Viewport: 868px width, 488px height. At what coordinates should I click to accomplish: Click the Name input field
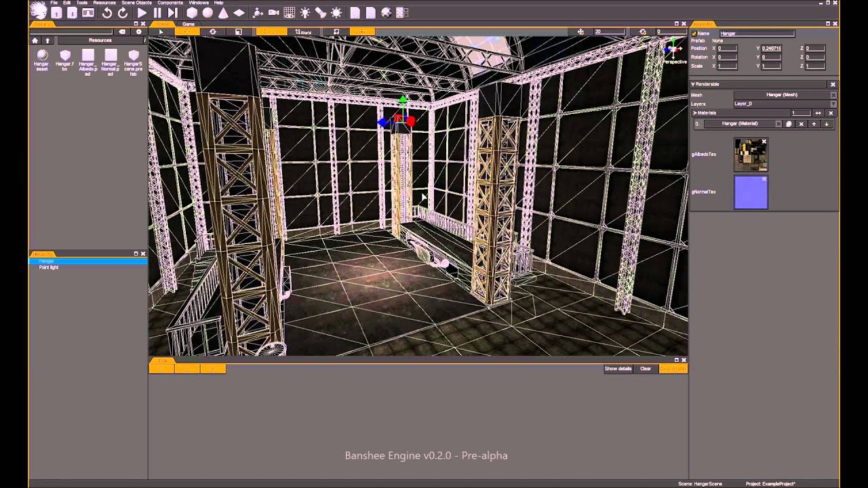756,33
